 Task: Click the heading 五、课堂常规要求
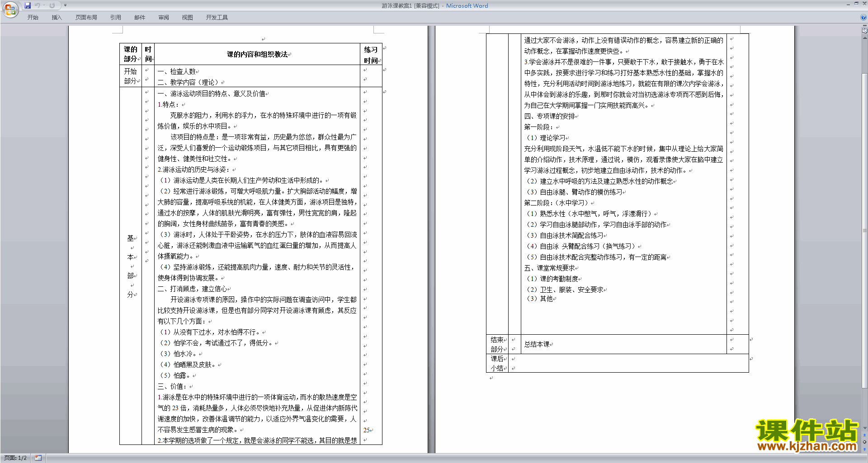tap(549, 268)
